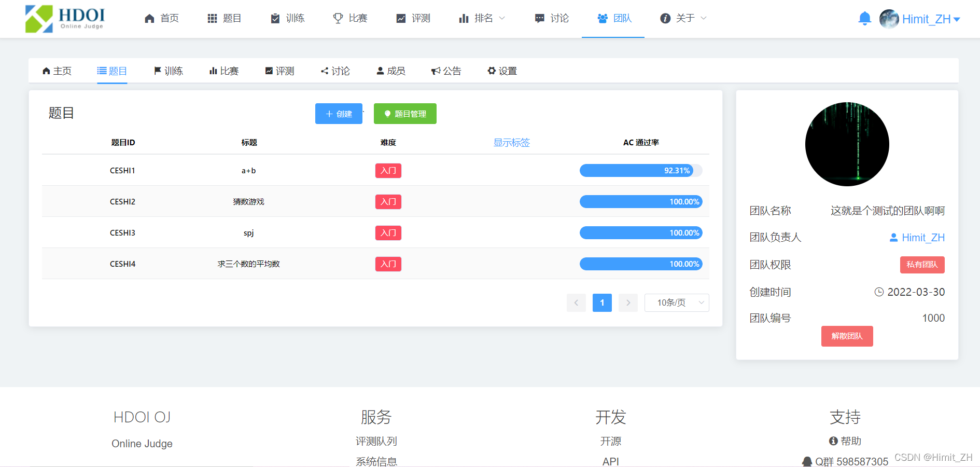Click CESHI4's 100.00% AC progress bar
The width and height of the screenshot is (980, 467).
pyautogui.click(x=641, y=264)
